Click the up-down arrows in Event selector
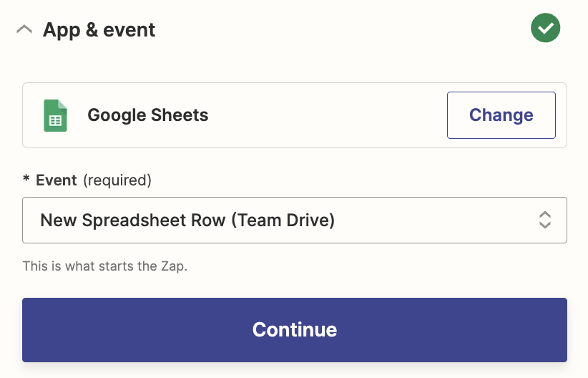588x378 pixels. (545, 220)
